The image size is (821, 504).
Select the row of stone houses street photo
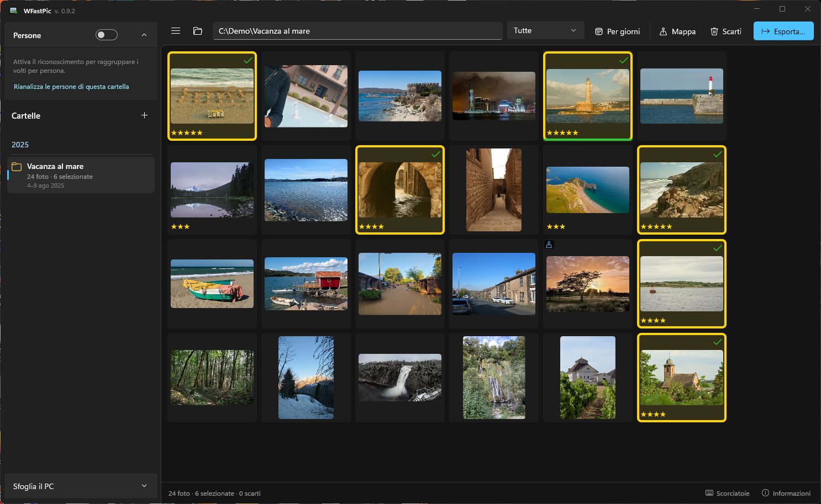(494, 284)
